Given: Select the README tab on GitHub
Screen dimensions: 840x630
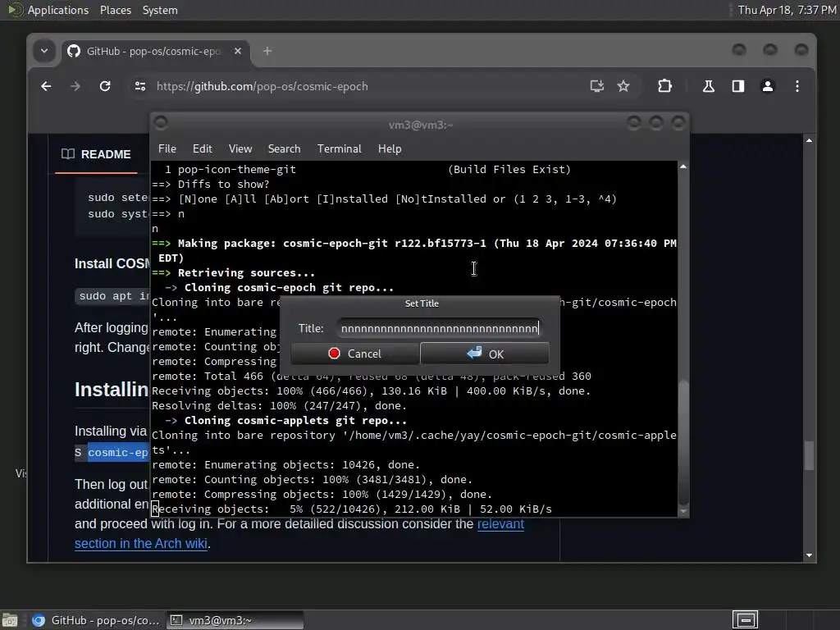Looking at the screenshot, I should pos(96,154).
